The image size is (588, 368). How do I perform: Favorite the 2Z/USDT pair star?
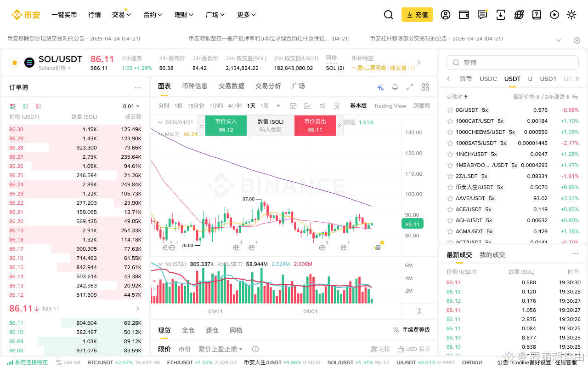point(450,176)
